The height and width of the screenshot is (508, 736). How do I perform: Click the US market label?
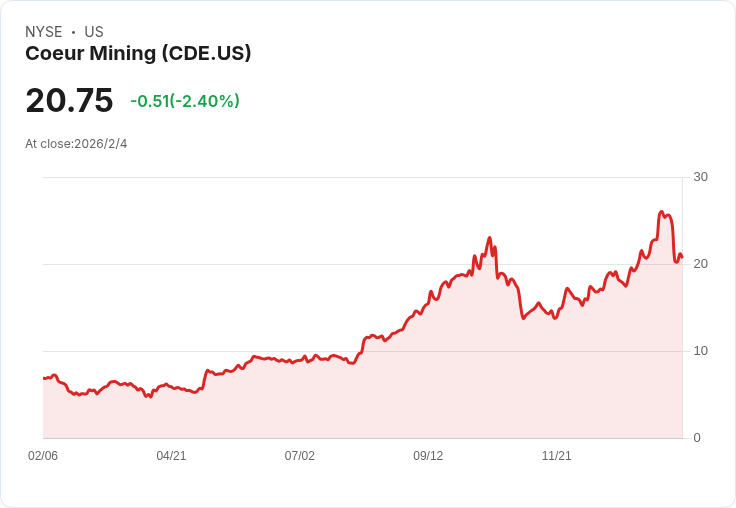[94, 32]
